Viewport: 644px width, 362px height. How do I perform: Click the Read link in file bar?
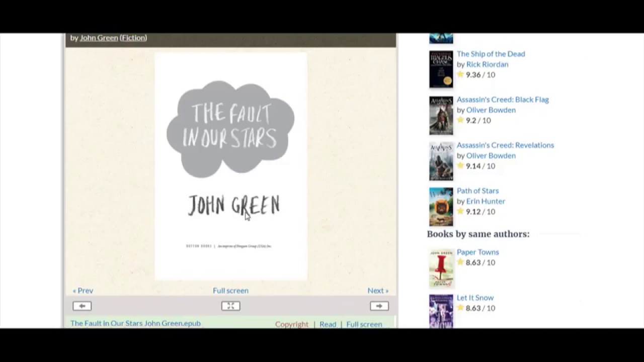point(328,324)
